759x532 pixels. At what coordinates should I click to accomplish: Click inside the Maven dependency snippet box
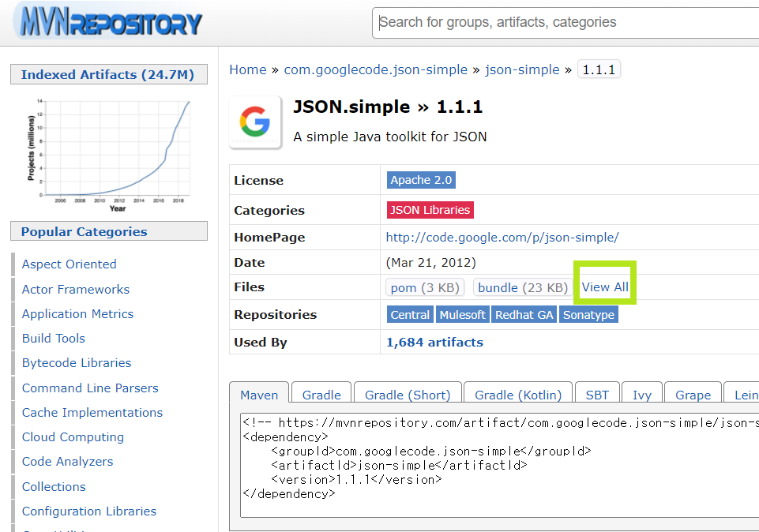pos(499,465)
